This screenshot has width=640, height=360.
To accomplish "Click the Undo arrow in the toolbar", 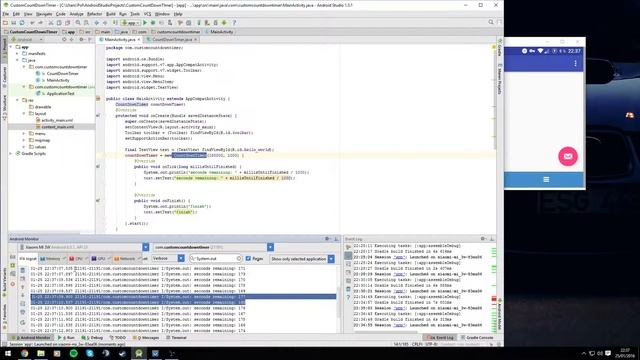I will pyautogui.click(x=32, y=23).
